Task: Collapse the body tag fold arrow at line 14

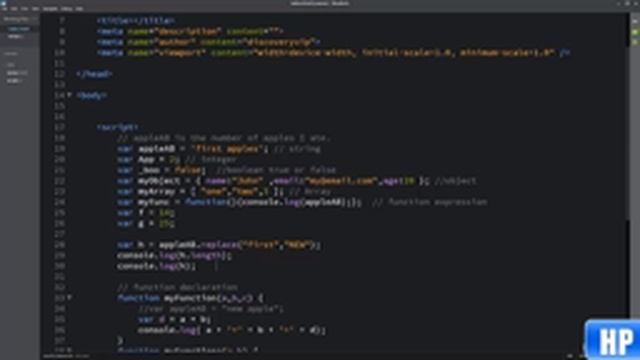Action: (69, 95)
